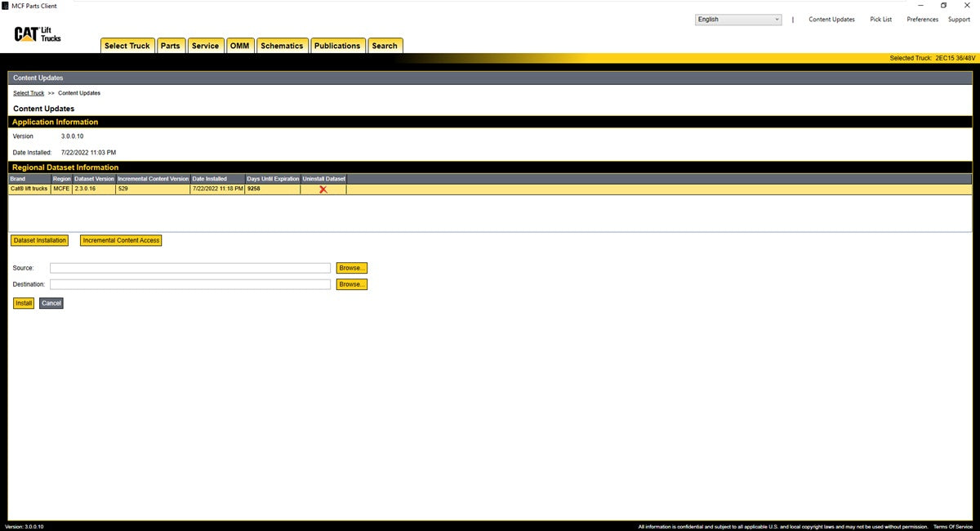Image resolution: width=980 pixels, height=531 pixels.
Task: Click the Select Truck breadcrumb link
Action: tap(29, 93)
